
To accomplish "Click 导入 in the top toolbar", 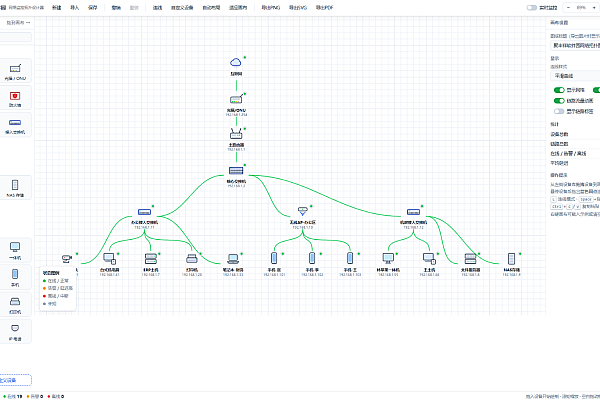I will tap(75, 8).
